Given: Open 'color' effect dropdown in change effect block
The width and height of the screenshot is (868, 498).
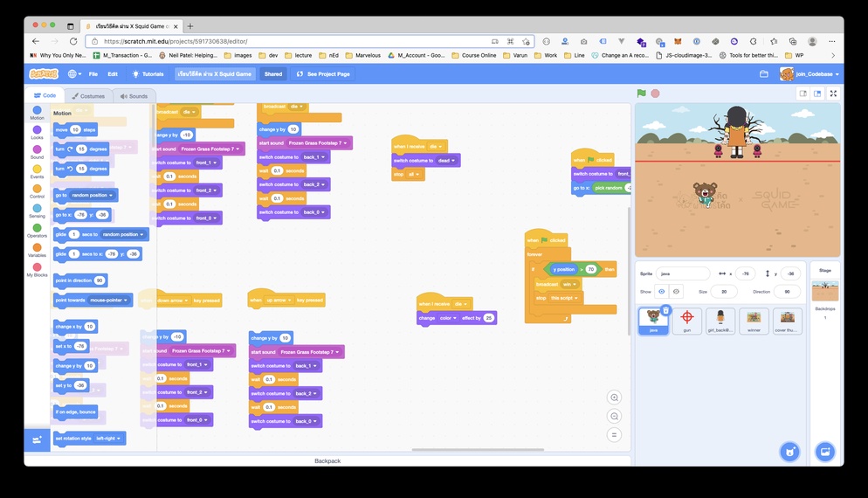Looking at the screenshot, I should [x=448, y=318].
